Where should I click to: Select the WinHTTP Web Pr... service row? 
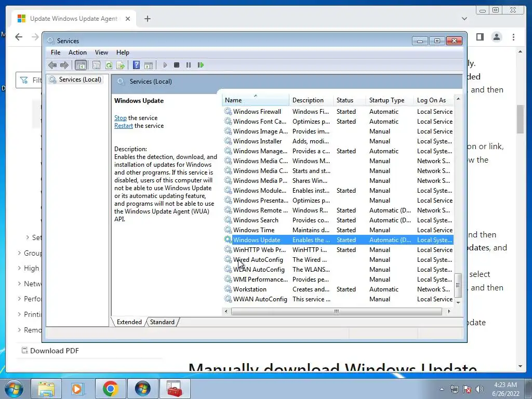[338, 249]
